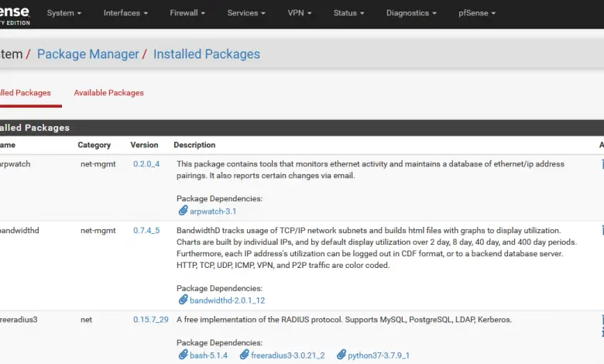Click the paperclip icon beside bandwidthd-2.0.1_12
The height and width of the screenshot is (364, 604).
click(x=183, y=300)
